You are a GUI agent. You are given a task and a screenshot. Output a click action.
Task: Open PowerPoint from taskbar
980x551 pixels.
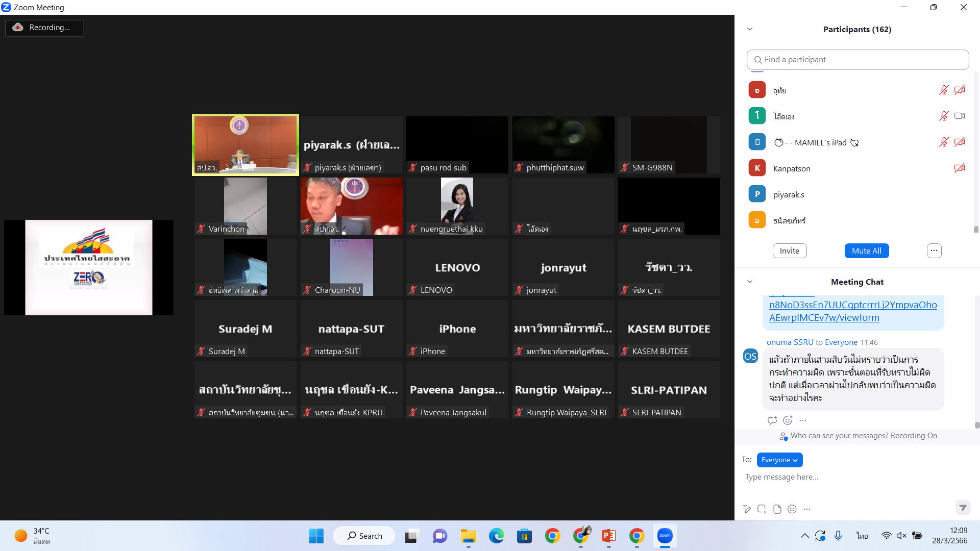pyautogui.click(x=608, y=536)
